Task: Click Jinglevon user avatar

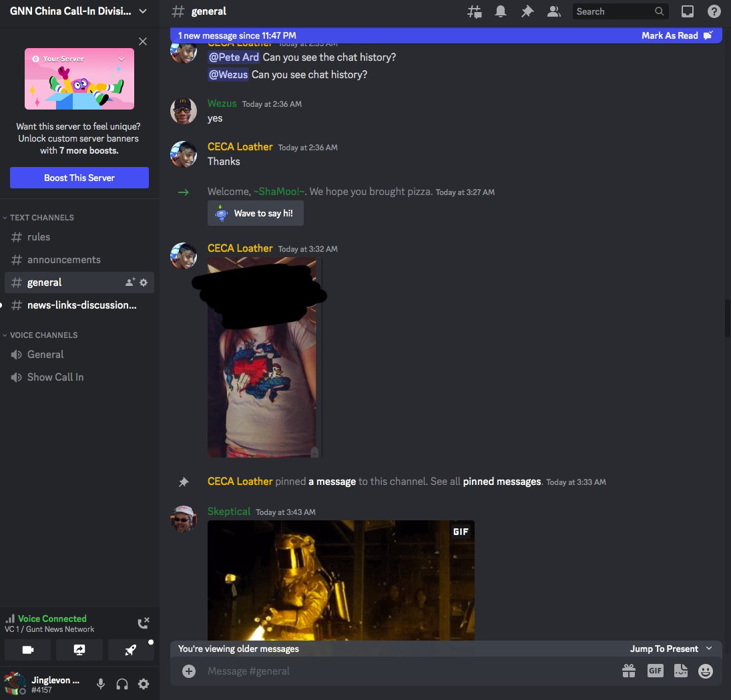Action: (x=15, y=684)
